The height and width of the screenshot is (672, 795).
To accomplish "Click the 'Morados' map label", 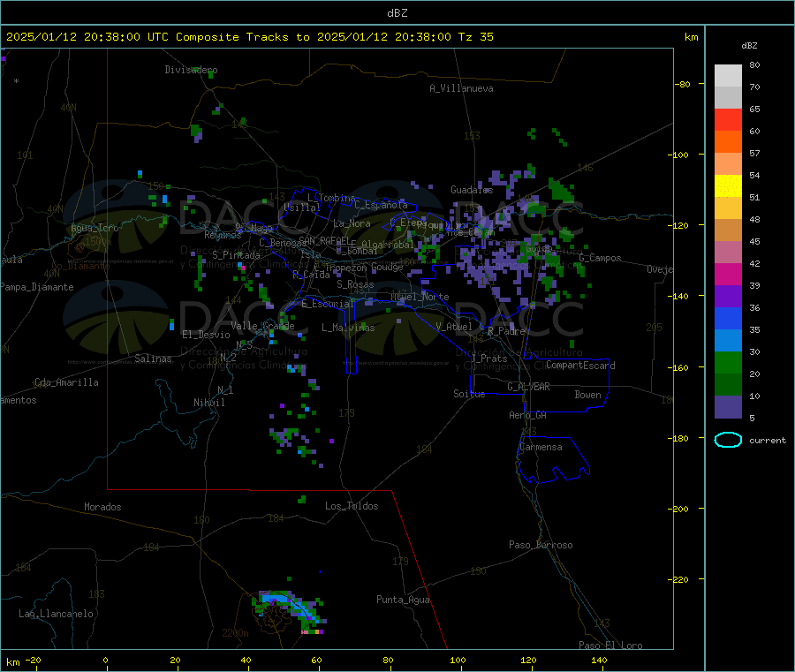I will coord(102,507).
